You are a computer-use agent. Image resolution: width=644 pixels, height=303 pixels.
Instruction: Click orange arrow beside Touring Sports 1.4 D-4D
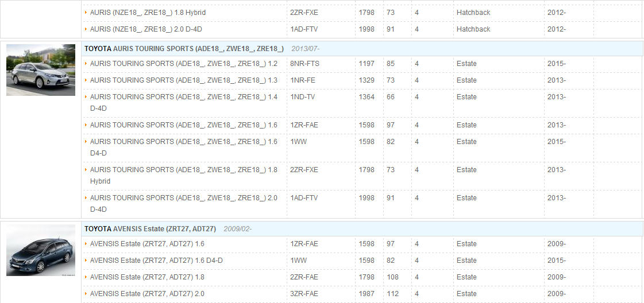point(86,97)
